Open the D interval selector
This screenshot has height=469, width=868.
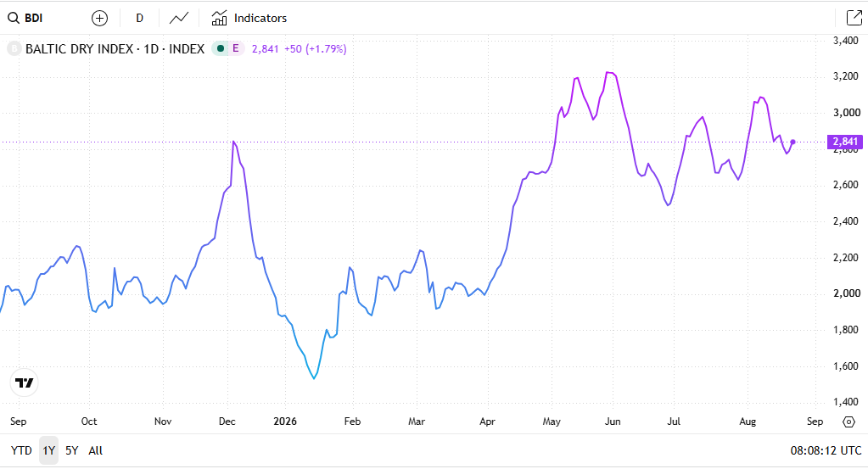click(139, 19)
